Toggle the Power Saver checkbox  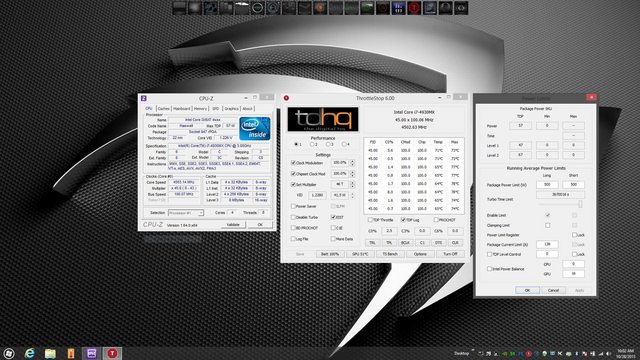[293, 206]
